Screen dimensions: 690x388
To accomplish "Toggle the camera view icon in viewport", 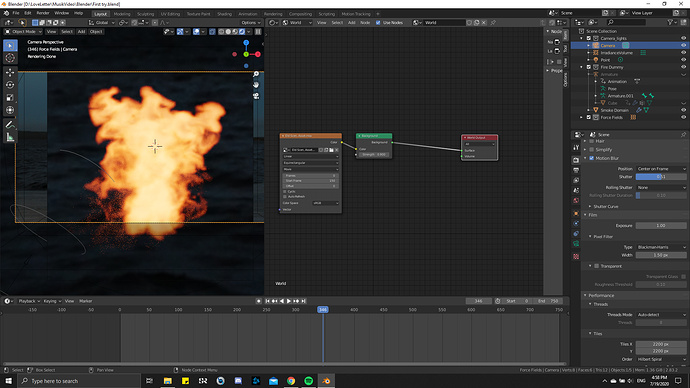I will 256,95.
